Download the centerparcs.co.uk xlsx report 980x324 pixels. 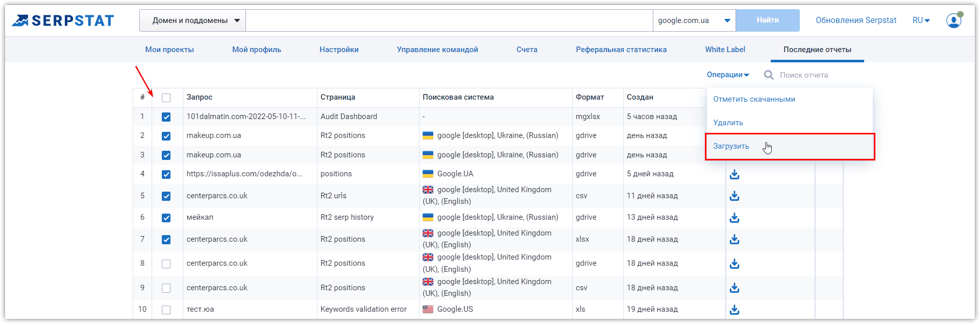pyautogui.click(x=734, y=240)
